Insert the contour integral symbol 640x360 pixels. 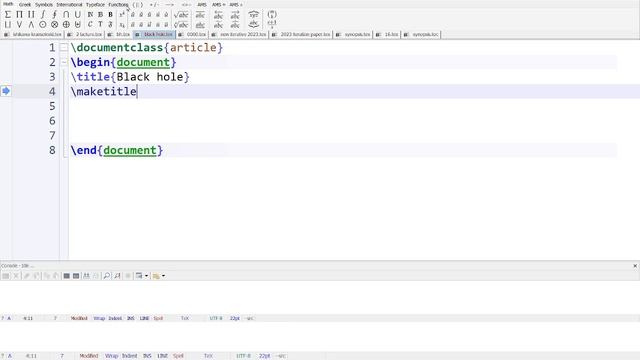coord(54,15)
